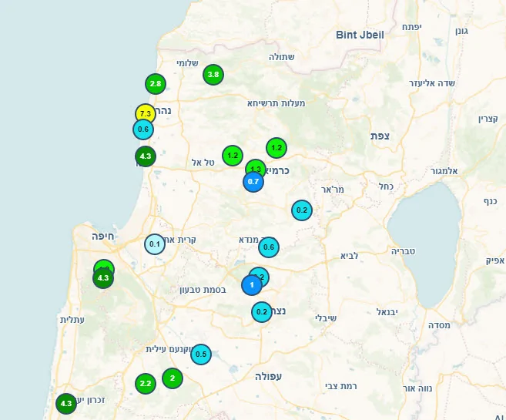Open the 4.3 marker near זכרון יעקב

(x=66, y=403)
